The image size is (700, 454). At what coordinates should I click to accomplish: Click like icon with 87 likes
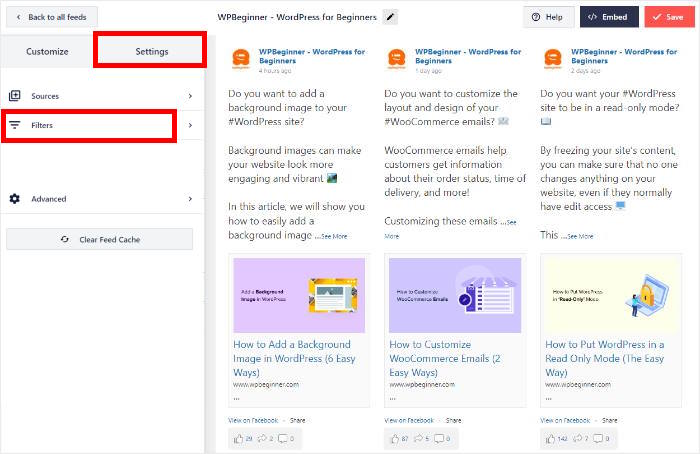395,439
